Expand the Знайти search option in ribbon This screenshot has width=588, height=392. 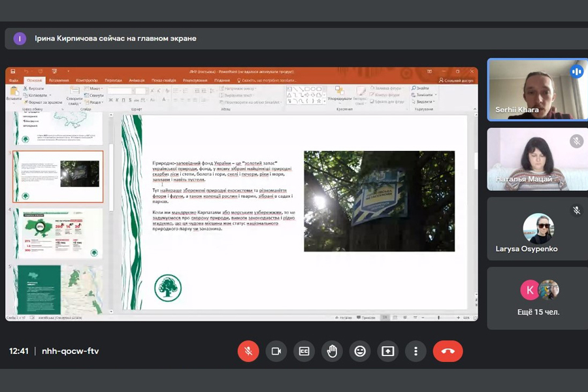click(x=421, y=88)
